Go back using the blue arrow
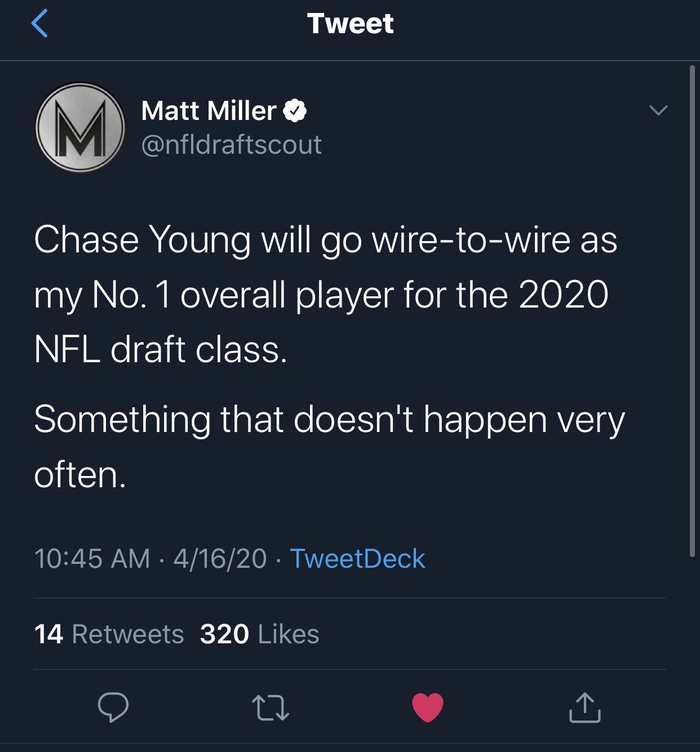The height and width of the screenshot is (752, 700). point(39,24)
